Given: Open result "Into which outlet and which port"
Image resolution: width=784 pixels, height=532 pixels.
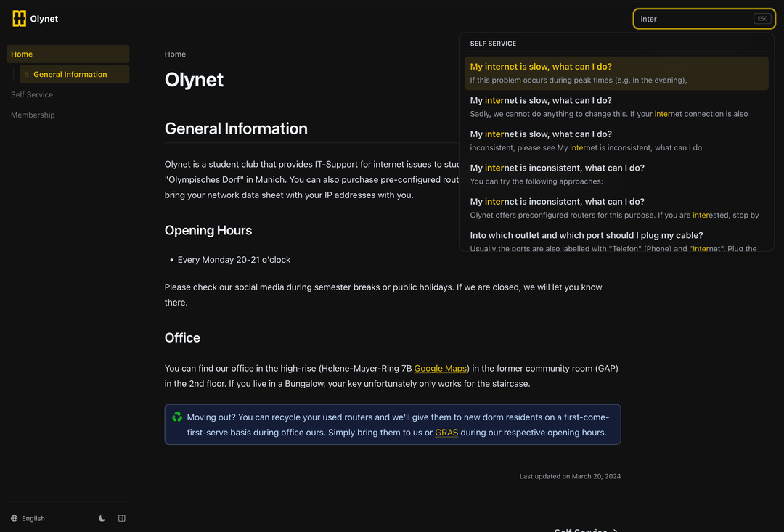Looking at the screenshot, I should tap(616, 239).
